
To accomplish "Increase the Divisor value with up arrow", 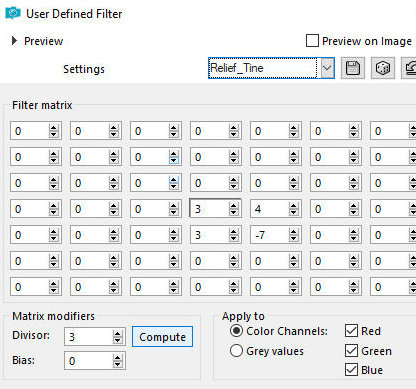I will click(117, 334).
